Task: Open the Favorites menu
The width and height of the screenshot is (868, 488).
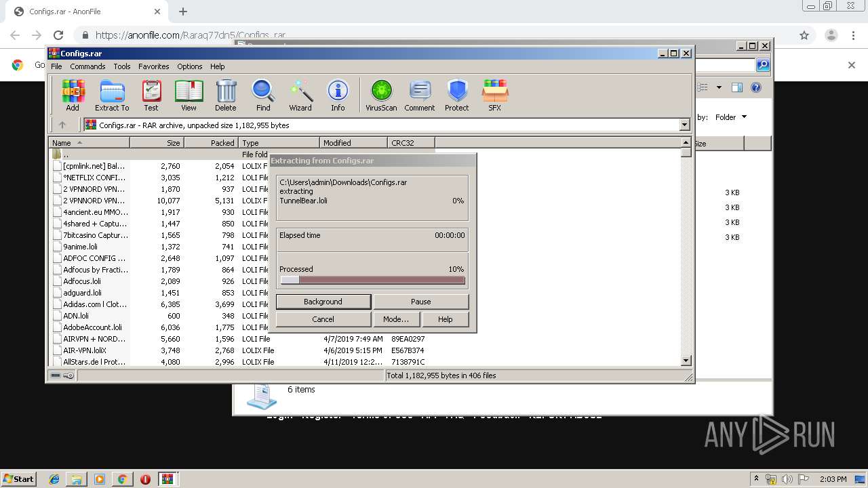Action: 154,66
